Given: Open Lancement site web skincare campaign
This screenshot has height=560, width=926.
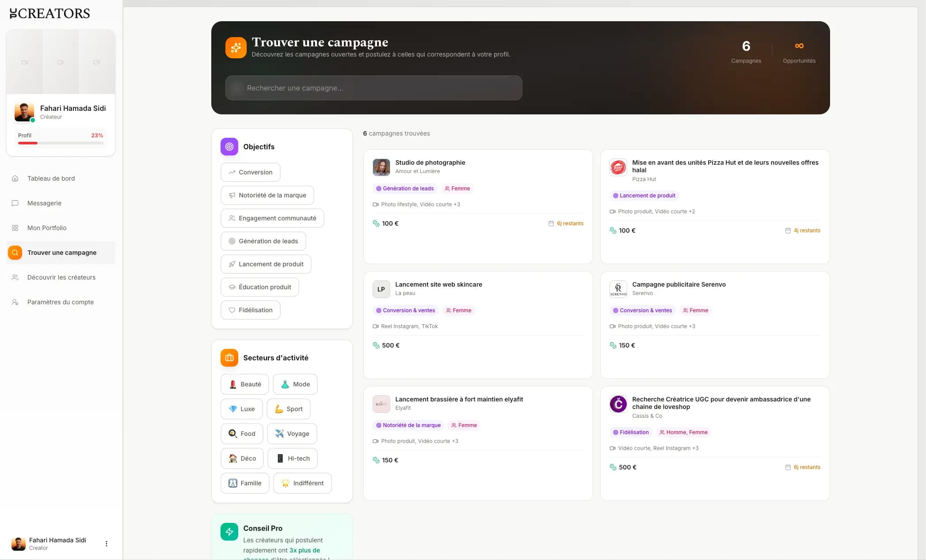Looking at the screenshot, I should click(438, 284).
